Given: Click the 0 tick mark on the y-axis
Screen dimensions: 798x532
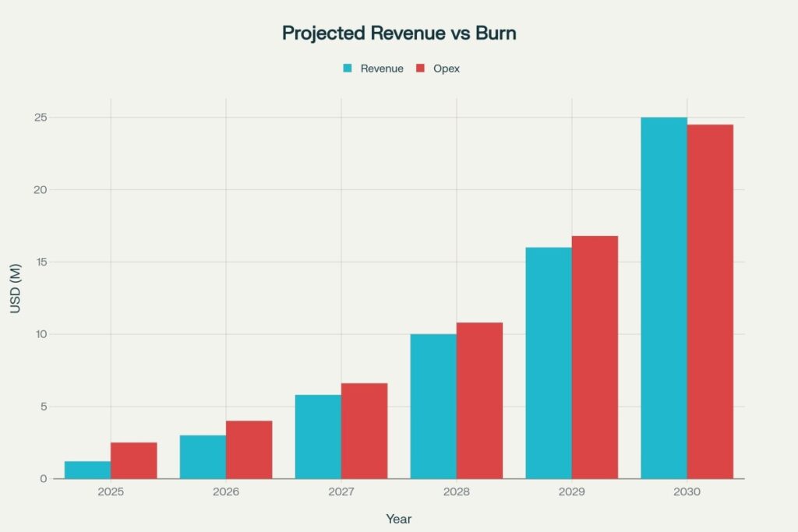Looking at the screenshot, I should click(45, 477).
